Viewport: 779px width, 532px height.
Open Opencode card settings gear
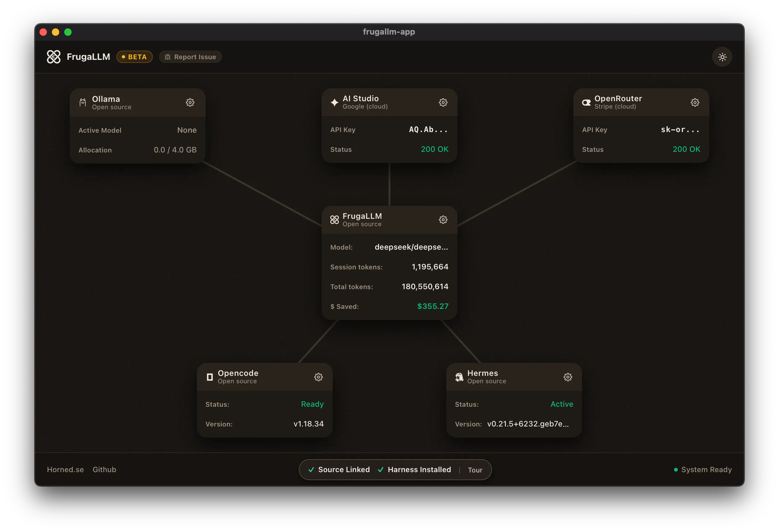319,377
